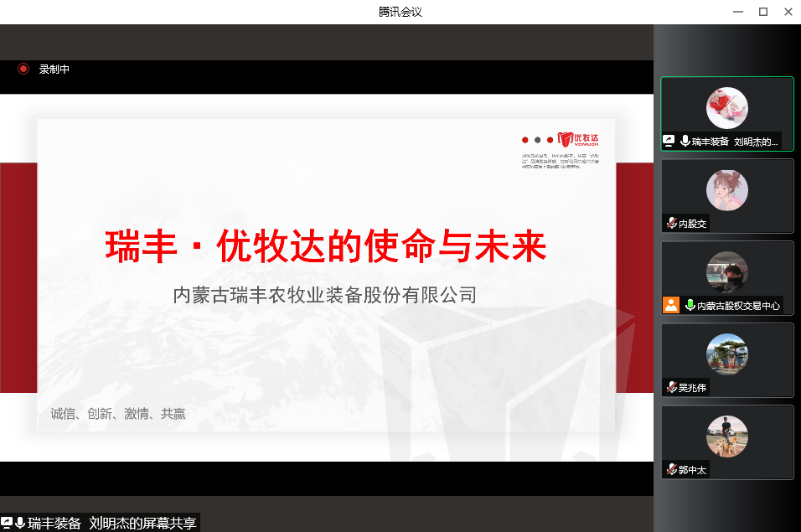Minimize the 腾讯会议 window
This screenshot has height=532, width=801.
click(738, 12)
